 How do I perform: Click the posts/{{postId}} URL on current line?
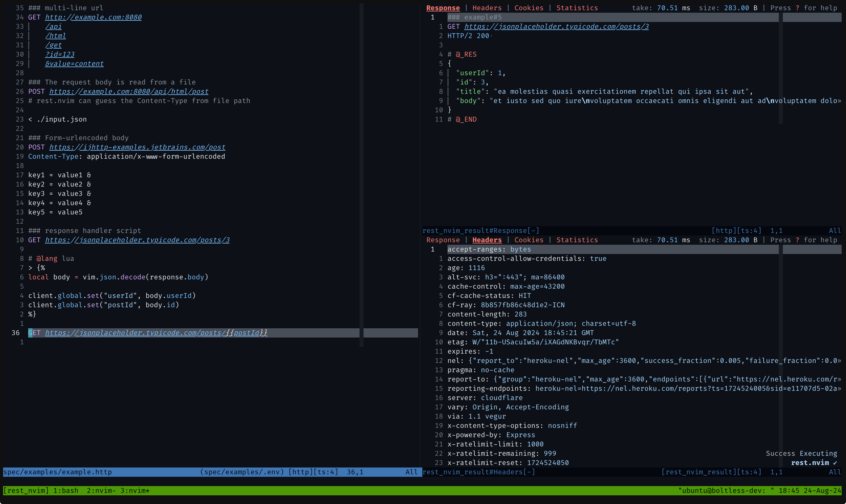point(156,333)
